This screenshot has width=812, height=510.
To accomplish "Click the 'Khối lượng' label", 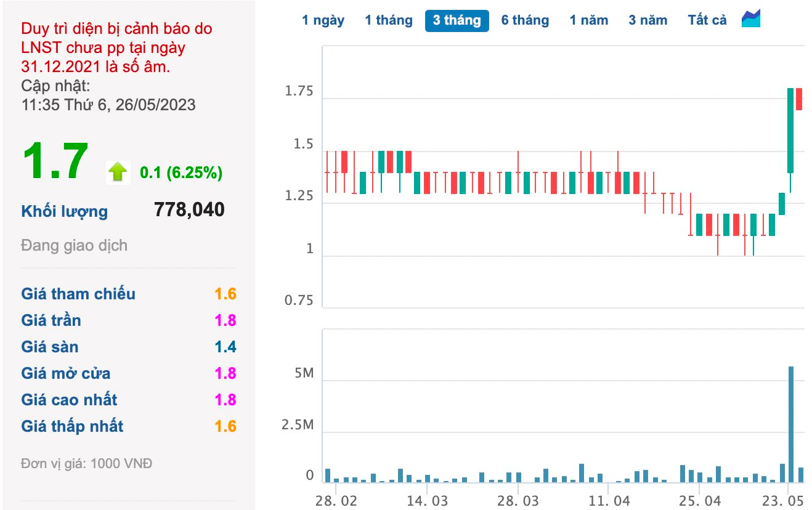I will click(x=64, y=211).
